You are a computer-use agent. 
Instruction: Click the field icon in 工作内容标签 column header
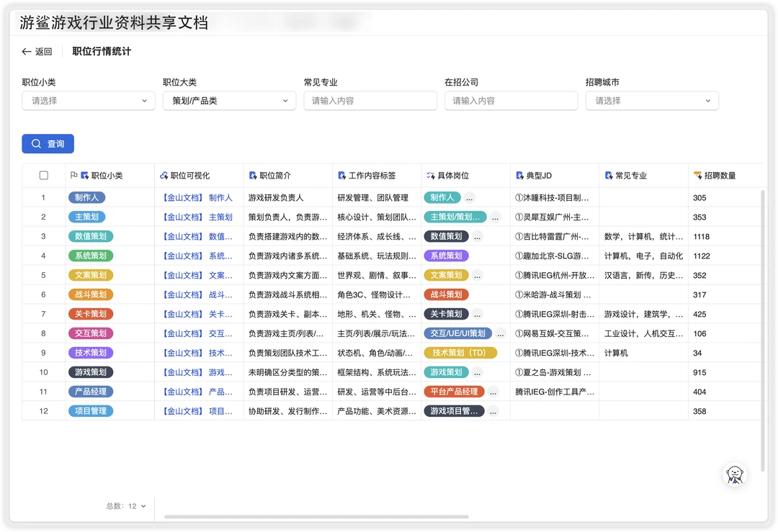pos(341,176)
